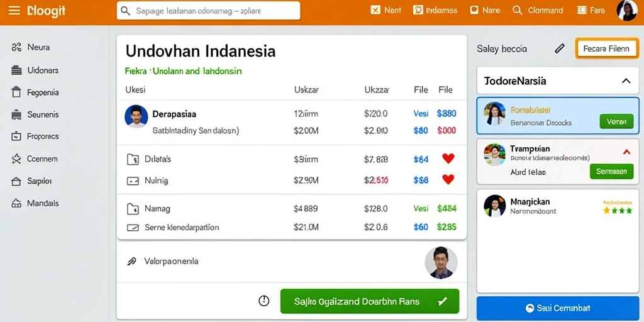This screenshot has height=322, width=644.
Task: Open the Nare item in top bar
Action: point(485,10)
